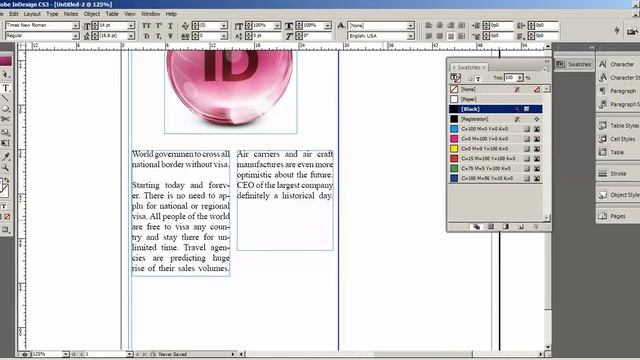Toggle the Apply None button in toolbox
The height and width of the screenshot is (360, 640).
7,216
